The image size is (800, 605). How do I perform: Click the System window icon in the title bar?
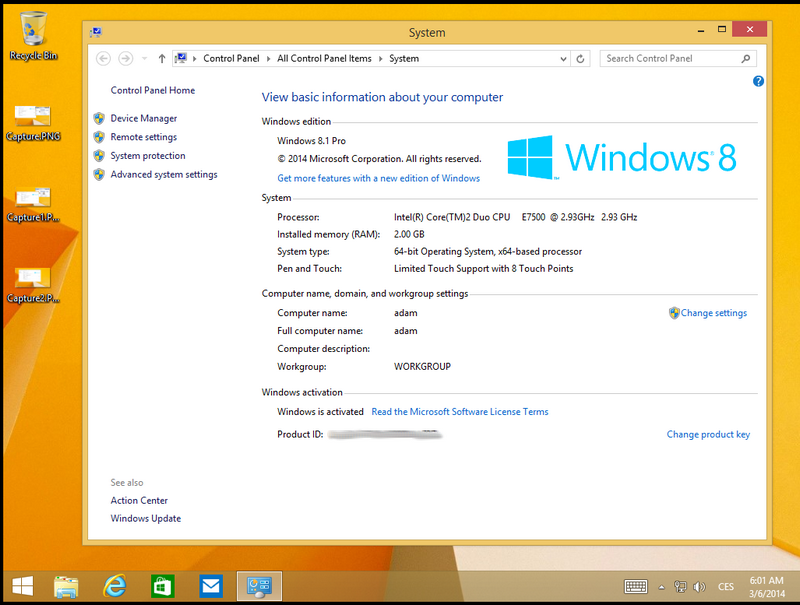pos(95,33)
